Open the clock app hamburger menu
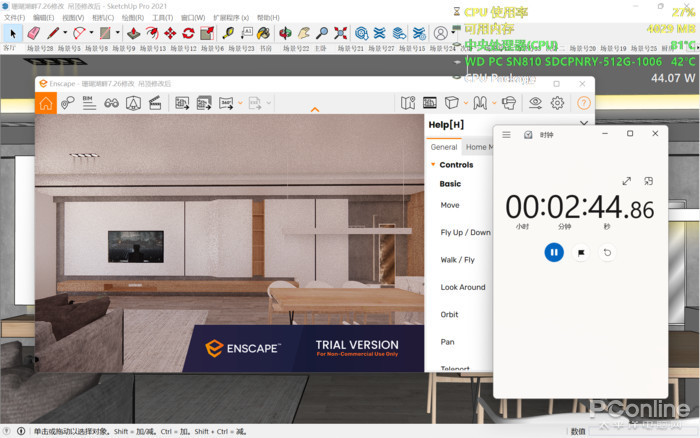Image resolution: width=700 pixels, height=438 pixels. pyautogui.click(x=506, y=134)
